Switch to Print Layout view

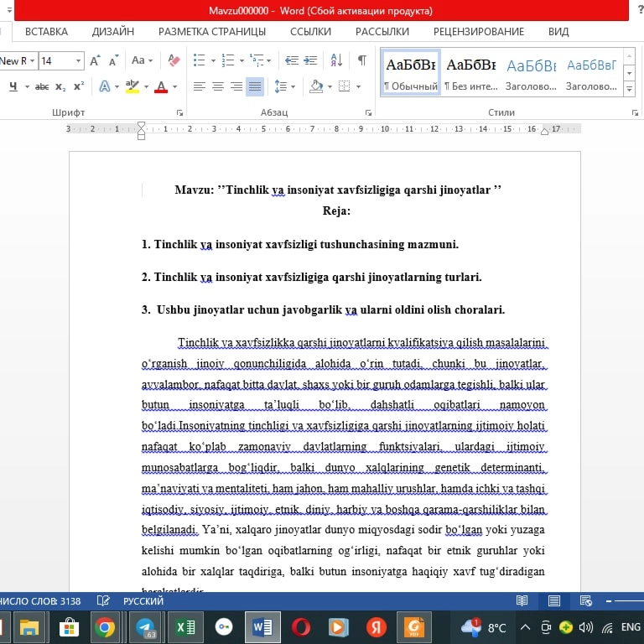tap(554, 601)
